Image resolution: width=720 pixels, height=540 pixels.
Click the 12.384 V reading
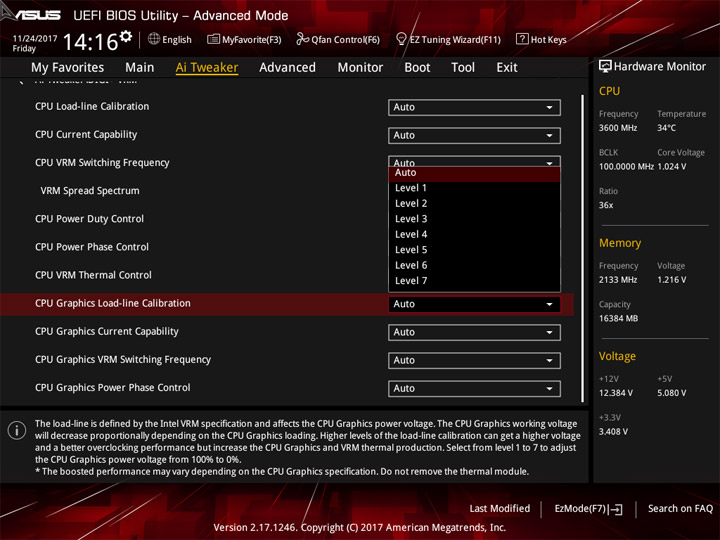(x=616, y=393)
